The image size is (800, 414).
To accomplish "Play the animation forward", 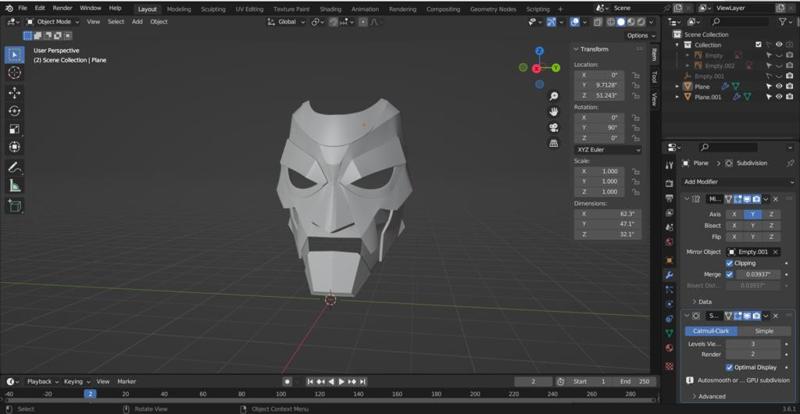I will click(341, 381).
